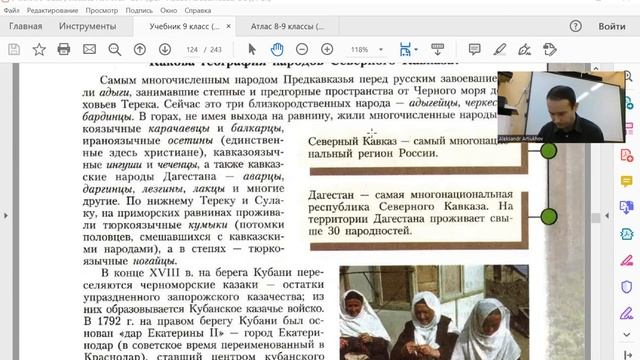Close the Учебник 9 класс tab
The image size is (640, 360).
point(229,26)
